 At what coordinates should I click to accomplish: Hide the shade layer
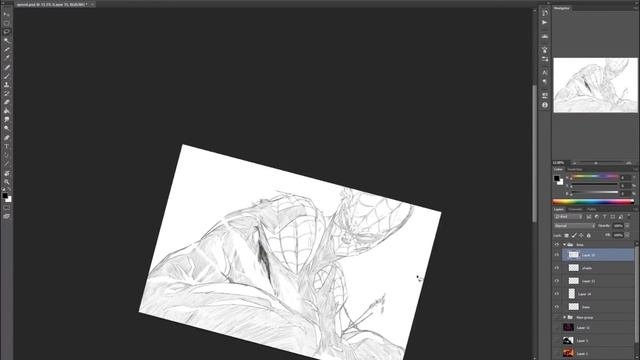pos(557,268)
